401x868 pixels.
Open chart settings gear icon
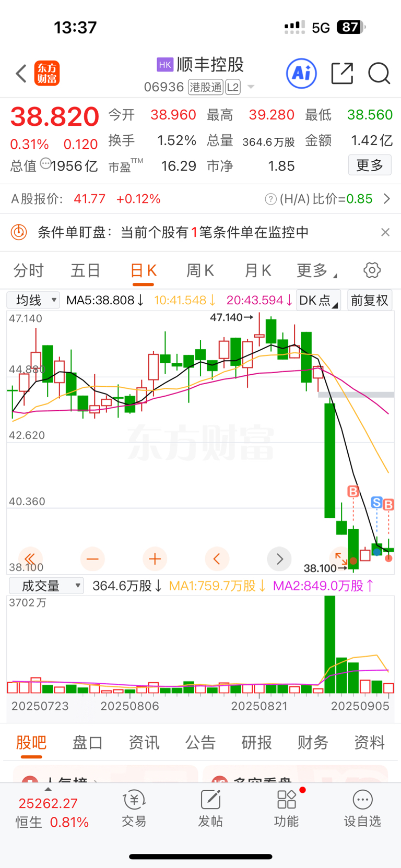372,270
